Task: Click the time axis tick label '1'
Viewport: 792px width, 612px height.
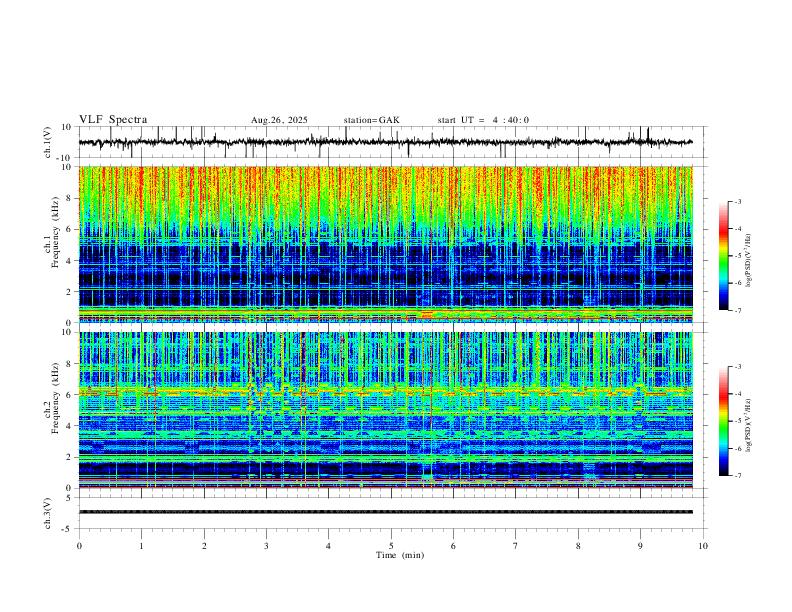Action: 141,546
